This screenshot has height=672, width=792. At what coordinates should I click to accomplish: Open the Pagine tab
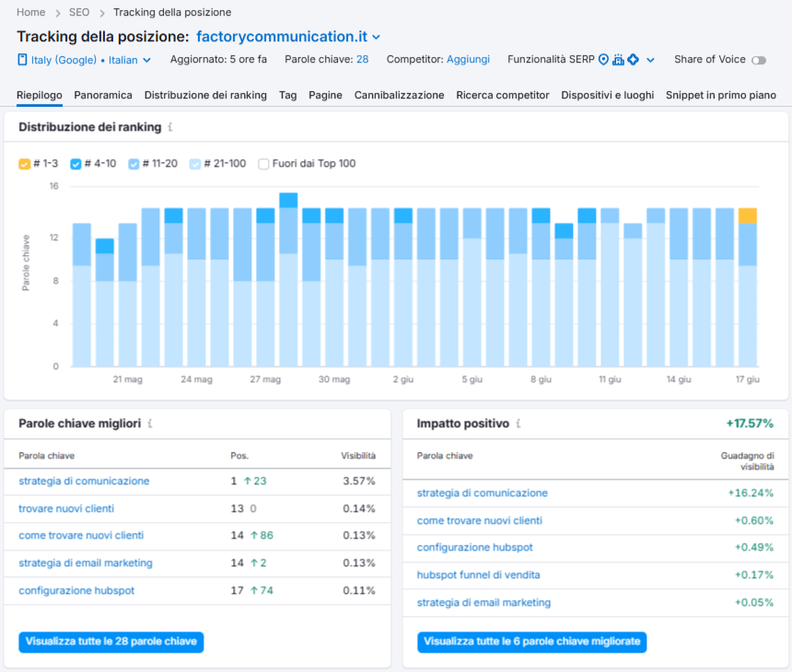(325, 95)
